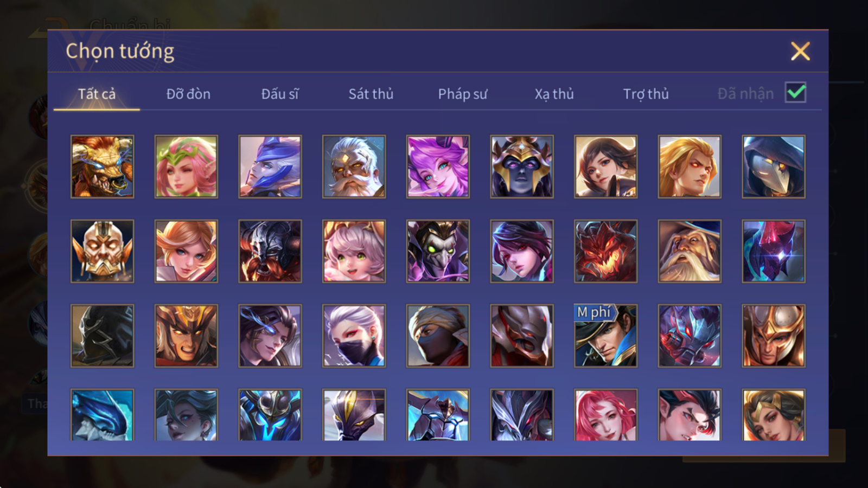This screenshot has height=488, width=868.
Task: Filter heroes by Xạ thủ tab
Action: point(554,94)
